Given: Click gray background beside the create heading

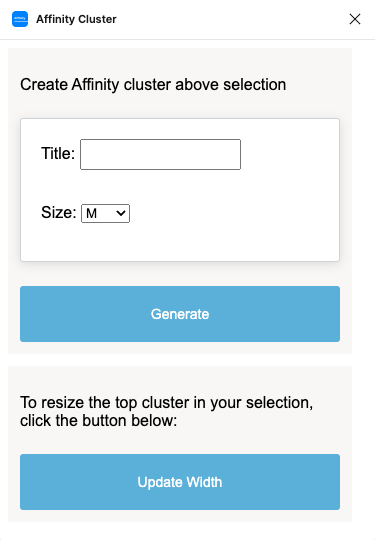Looking at the screenshot, I should (319, 84).
